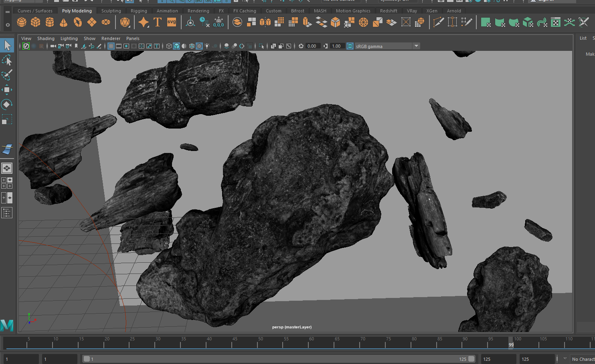Open the Renderer panel menu
The image size is (595, 364).
click(x=111, y=38)
